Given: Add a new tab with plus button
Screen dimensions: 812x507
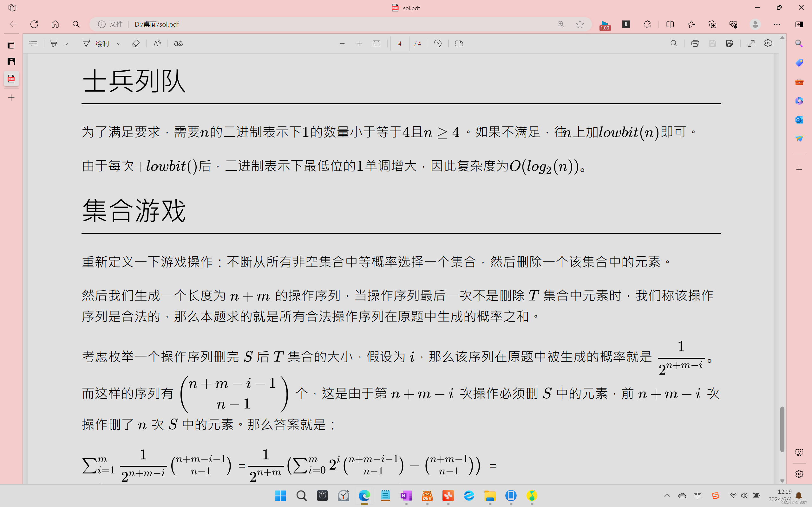Looking at the screenshot, I should pyautogui.click(x=11, y=98).
